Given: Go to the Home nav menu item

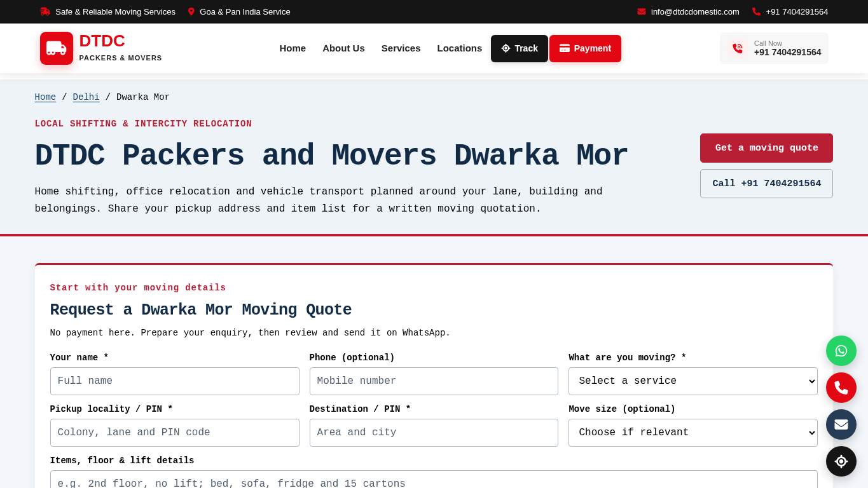Looking at the screenshot, I should click(293, 48).
